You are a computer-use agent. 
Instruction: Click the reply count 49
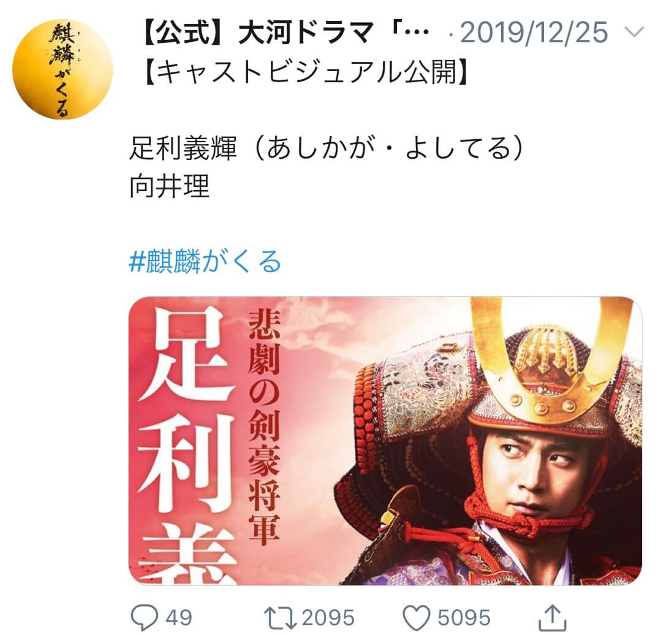pos(178,618)
